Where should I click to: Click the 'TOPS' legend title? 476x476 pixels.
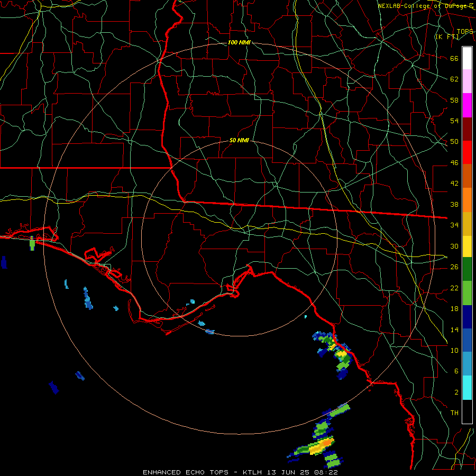(x=465, y=32)
